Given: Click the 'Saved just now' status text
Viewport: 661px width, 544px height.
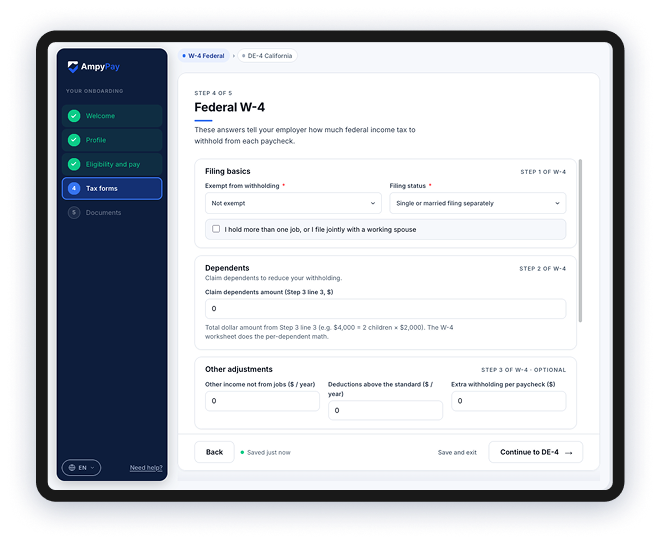Looking at the screenshot, I should click(x=269, y=452).
